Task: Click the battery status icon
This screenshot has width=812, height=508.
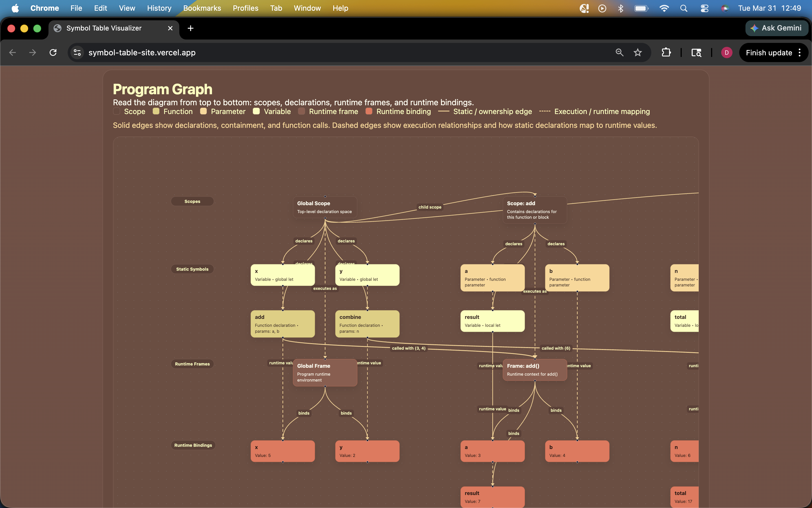Action: coord(641,8)
